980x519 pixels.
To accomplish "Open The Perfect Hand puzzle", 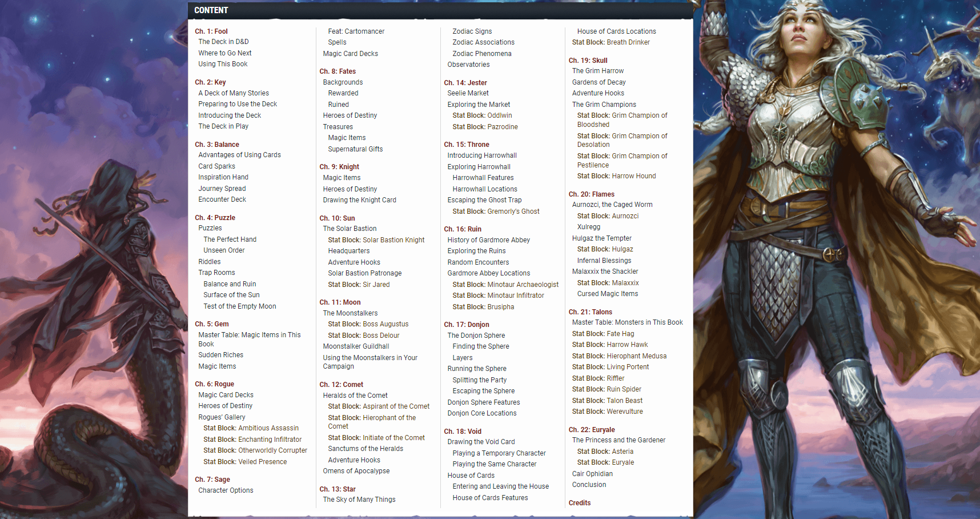I will point(230,239).
